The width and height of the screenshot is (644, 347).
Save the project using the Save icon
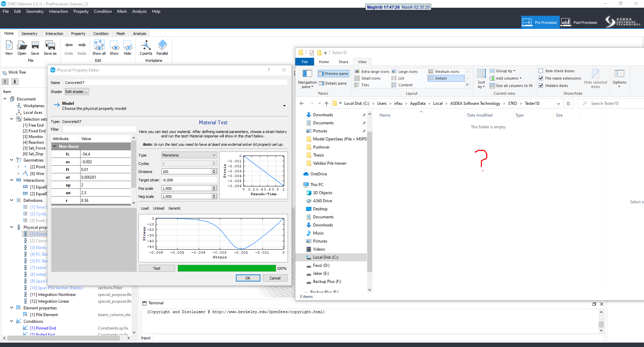coord(35,47)
